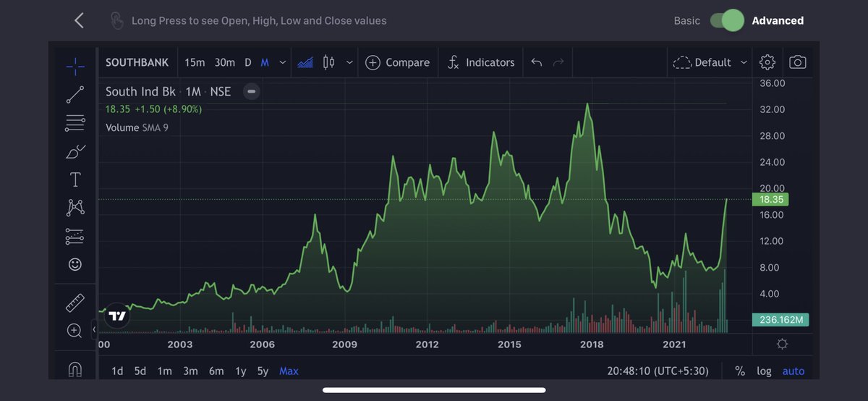Switch to D daily interval

[x=247, y=62]
